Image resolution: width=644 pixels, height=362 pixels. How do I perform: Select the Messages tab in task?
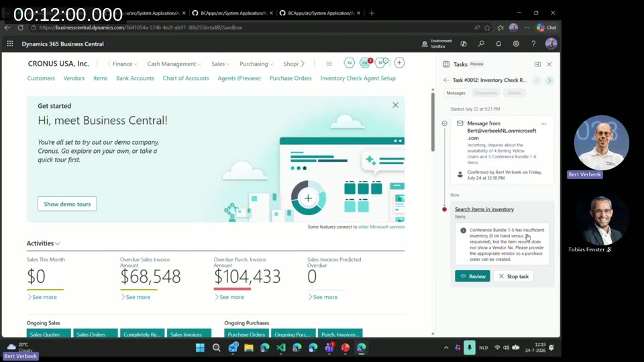coord(456,93)
